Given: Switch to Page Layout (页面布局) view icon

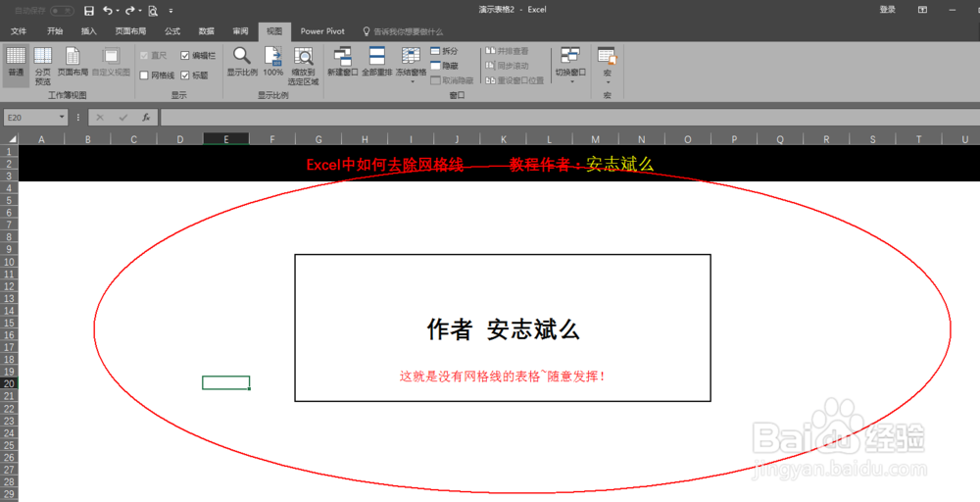Looking at the screenshot, I should tap(73, 63).
